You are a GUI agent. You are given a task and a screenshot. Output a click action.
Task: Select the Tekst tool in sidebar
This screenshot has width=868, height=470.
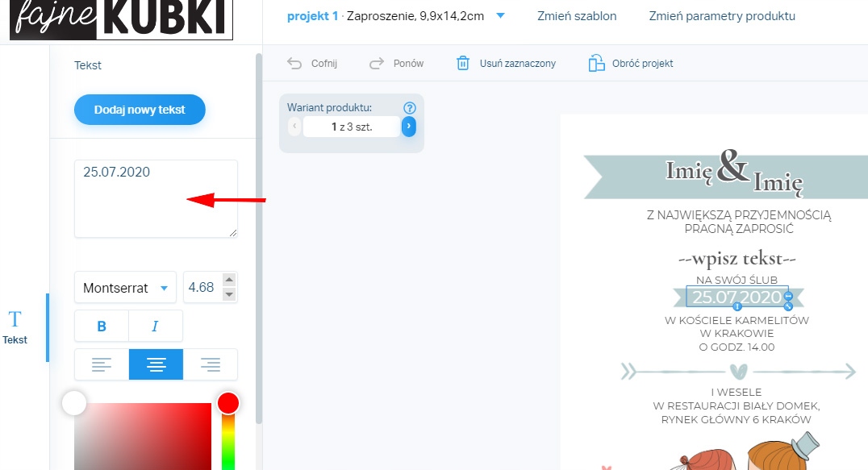pyautogui.click(x=15, y=327)
